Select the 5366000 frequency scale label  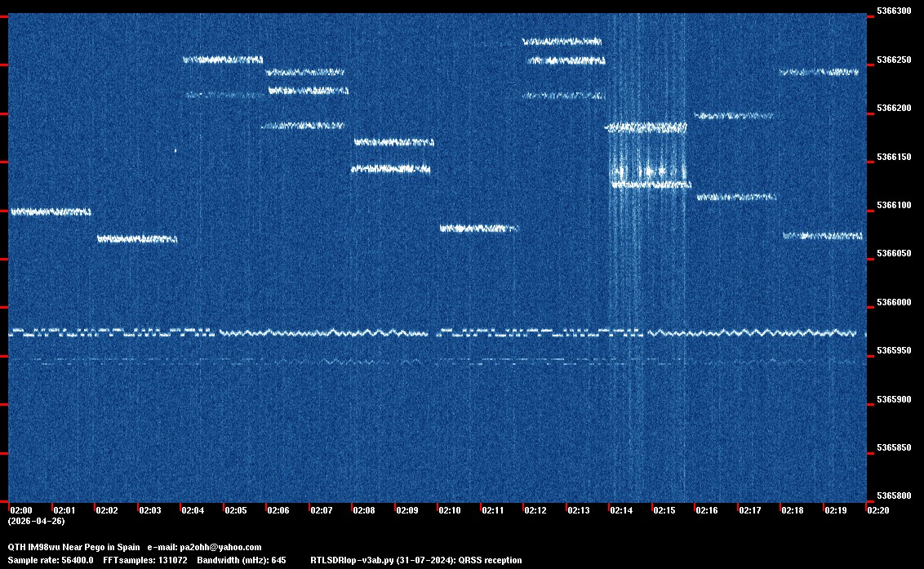[893, 303]
